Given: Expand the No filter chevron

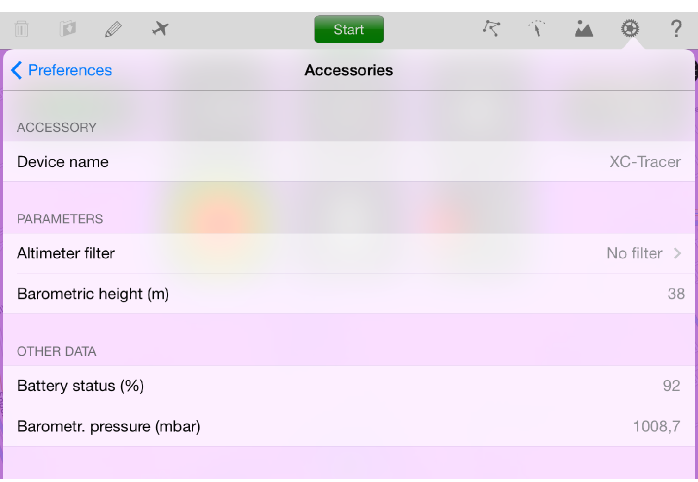Looking at the screenshot, I should (x=678, y=253).
